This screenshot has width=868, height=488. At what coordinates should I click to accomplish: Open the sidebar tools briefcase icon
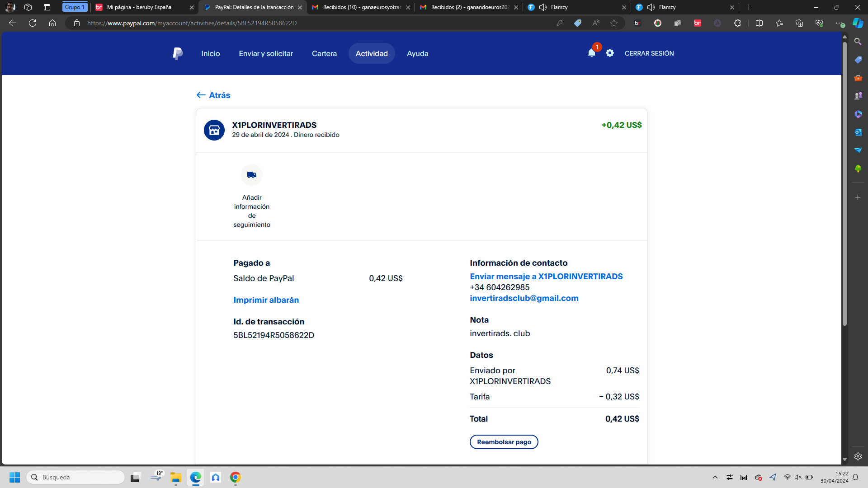tap(858, 78)
